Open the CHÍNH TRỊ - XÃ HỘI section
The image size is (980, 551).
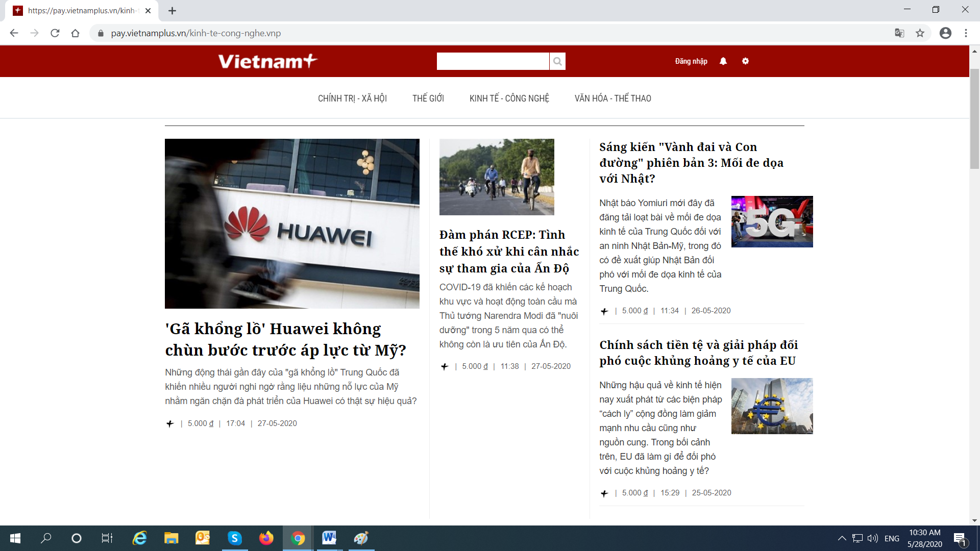point(352,98)
